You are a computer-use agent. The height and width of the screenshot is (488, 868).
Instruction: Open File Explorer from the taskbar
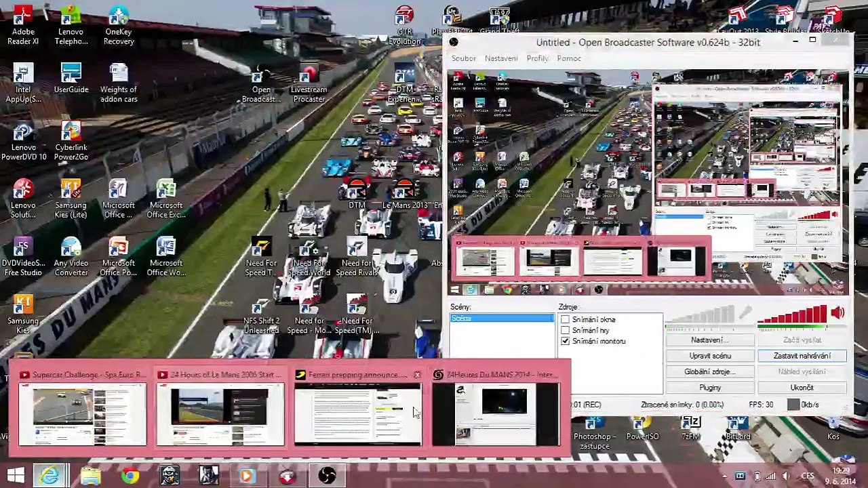[x=90, y=476]
